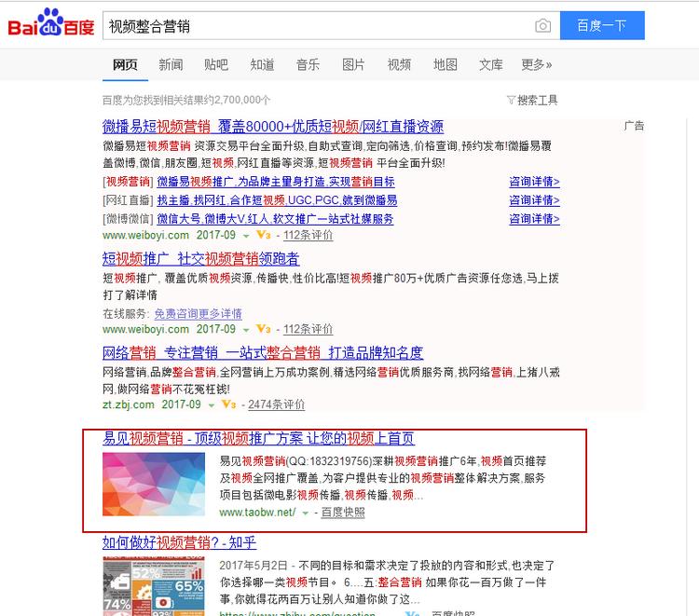Image resolution: width=699 pixels, height=616 pixels.
Task: Click colorful polygon thumbnail of 易见视频营销 result
Action: coord(154,484)
